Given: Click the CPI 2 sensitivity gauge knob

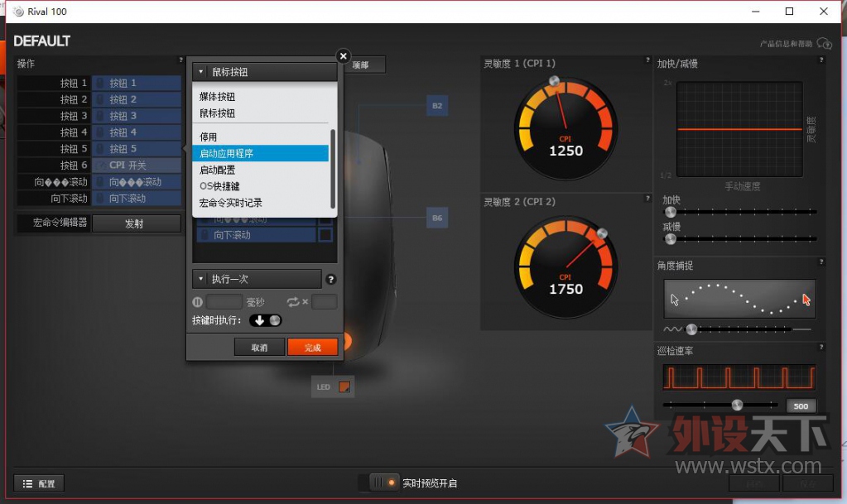Looking at the screenshot, I should coord(602,234).
